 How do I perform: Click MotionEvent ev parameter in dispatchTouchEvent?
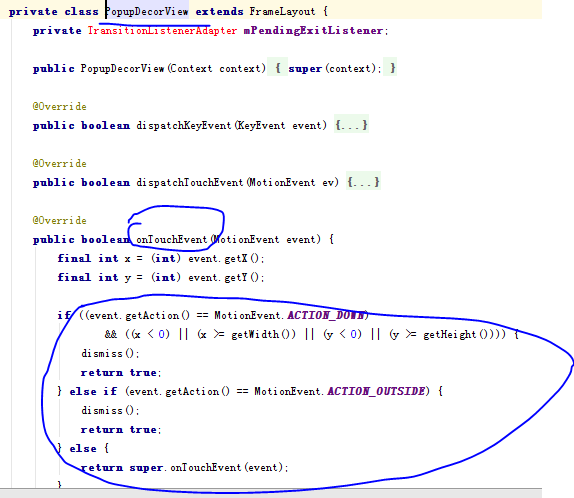point(292,182)
